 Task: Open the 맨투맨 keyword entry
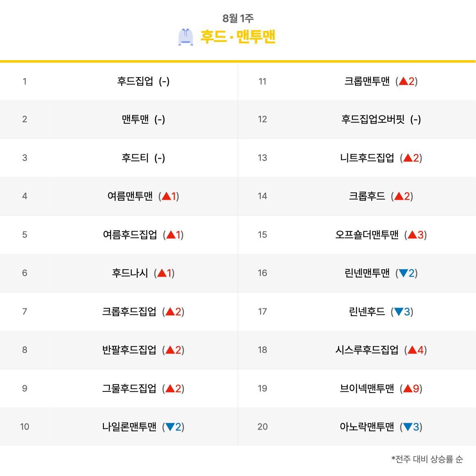point(135,119)
